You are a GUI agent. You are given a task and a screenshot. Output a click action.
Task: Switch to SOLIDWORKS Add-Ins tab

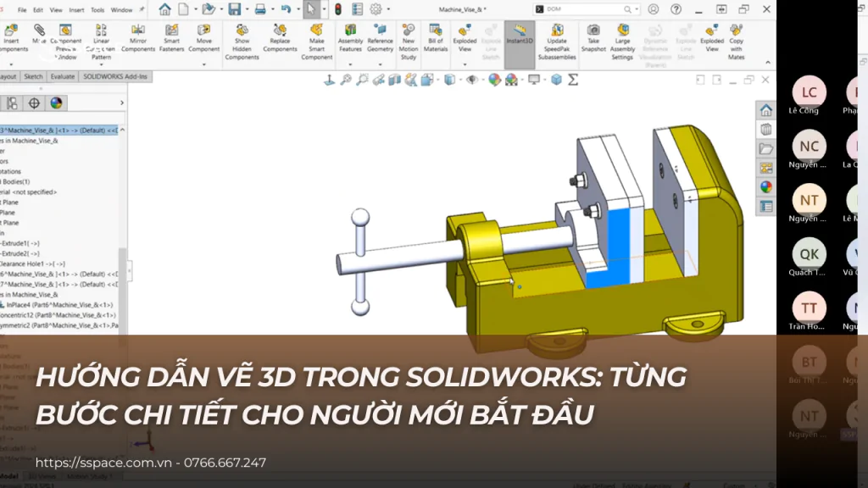tap(115, 77)
